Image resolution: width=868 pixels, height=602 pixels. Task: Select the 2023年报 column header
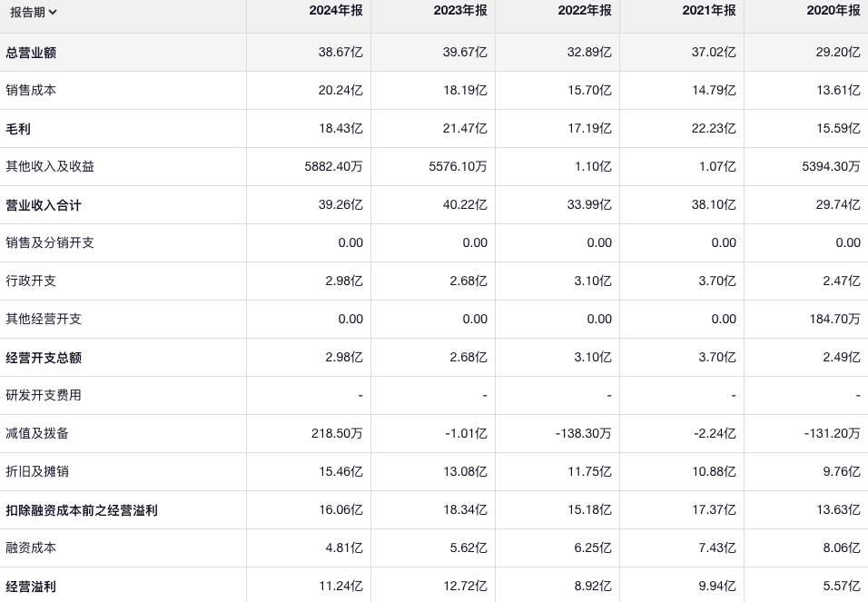point(460,11)
